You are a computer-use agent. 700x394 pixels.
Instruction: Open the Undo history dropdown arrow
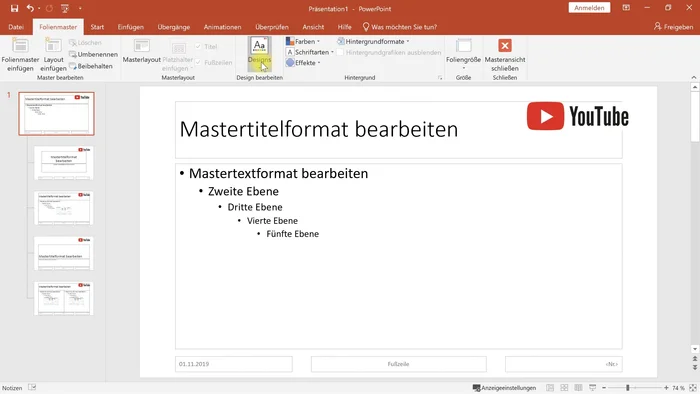click(x=39, y=8)
